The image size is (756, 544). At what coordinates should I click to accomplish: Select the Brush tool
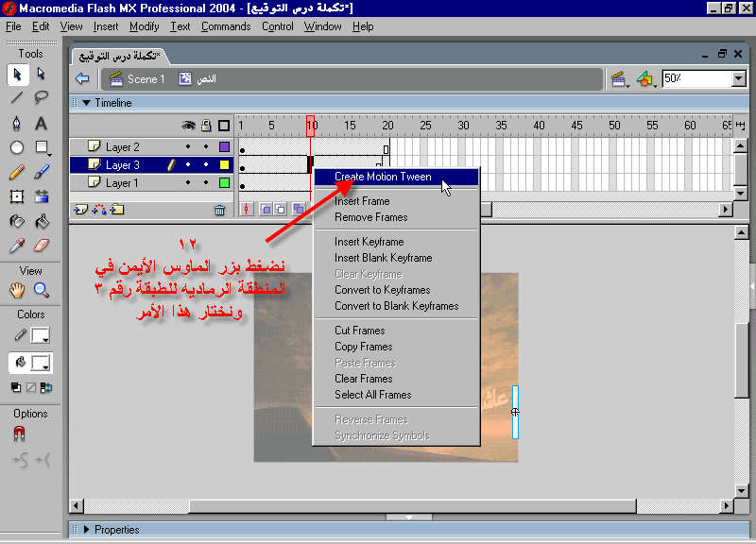tap(42, 172)
